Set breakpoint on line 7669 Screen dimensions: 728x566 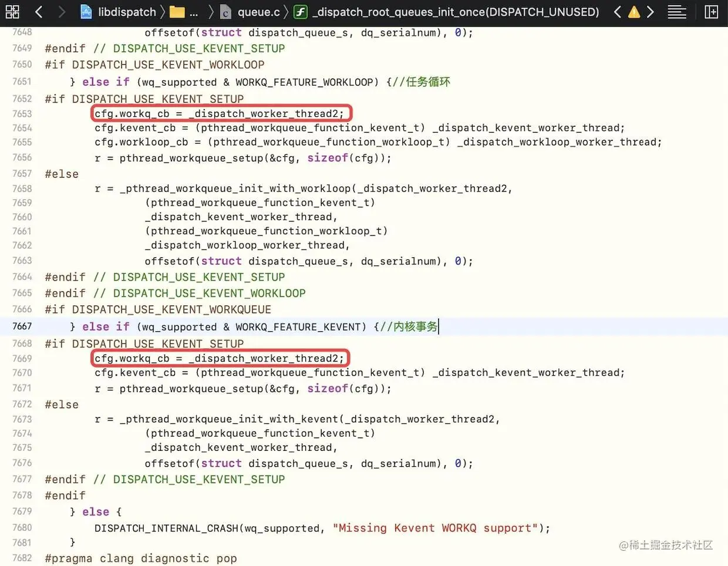pos(22,359)
